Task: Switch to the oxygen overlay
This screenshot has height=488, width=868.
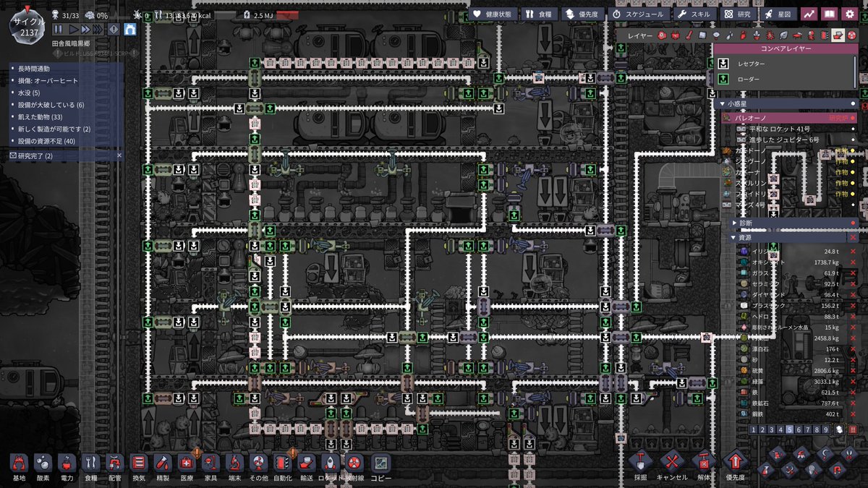Action: point(662,35)
